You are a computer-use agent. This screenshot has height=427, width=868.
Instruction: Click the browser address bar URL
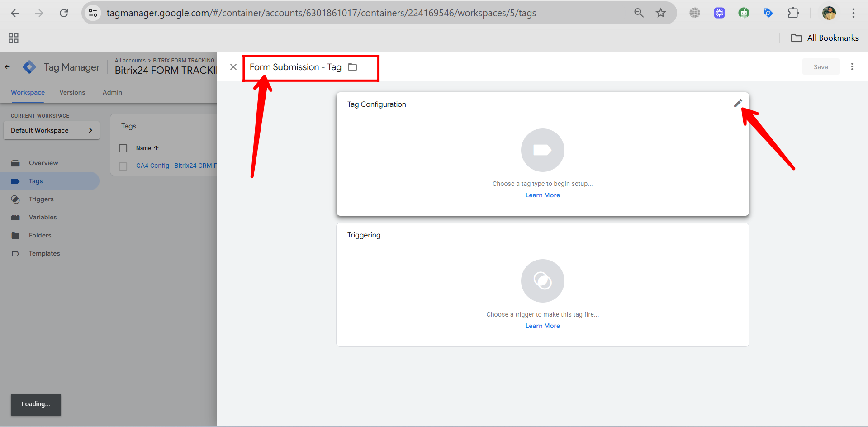(321, 13)
